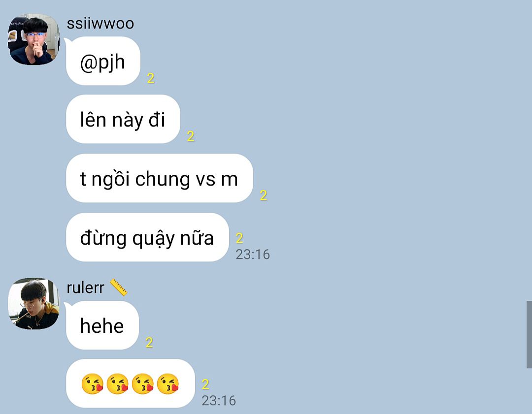Viewport: 532px width, 414px height.
Task: Click the first kissing face emoji
Action: tap(92, 384)
